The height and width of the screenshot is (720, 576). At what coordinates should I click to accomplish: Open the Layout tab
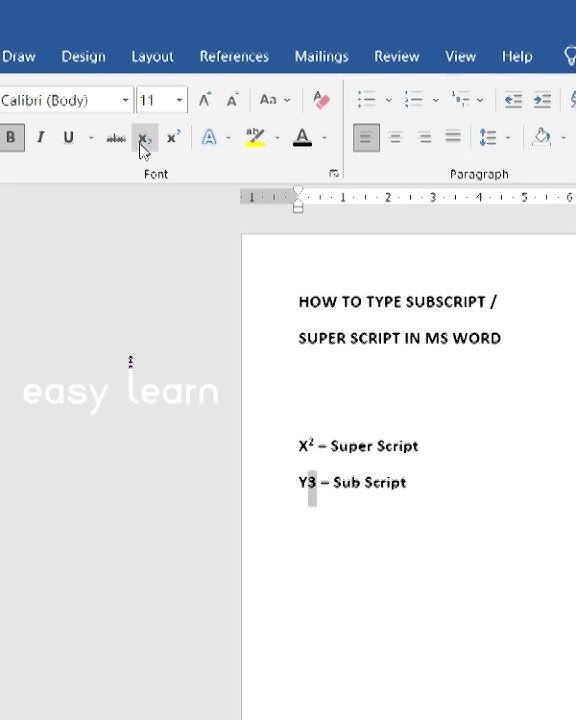(152, 56)
